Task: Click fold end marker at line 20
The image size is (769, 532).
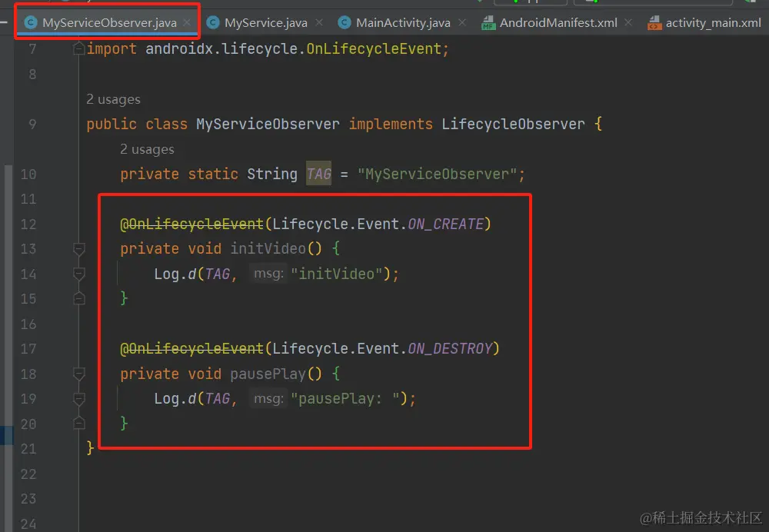Action: 79,423
